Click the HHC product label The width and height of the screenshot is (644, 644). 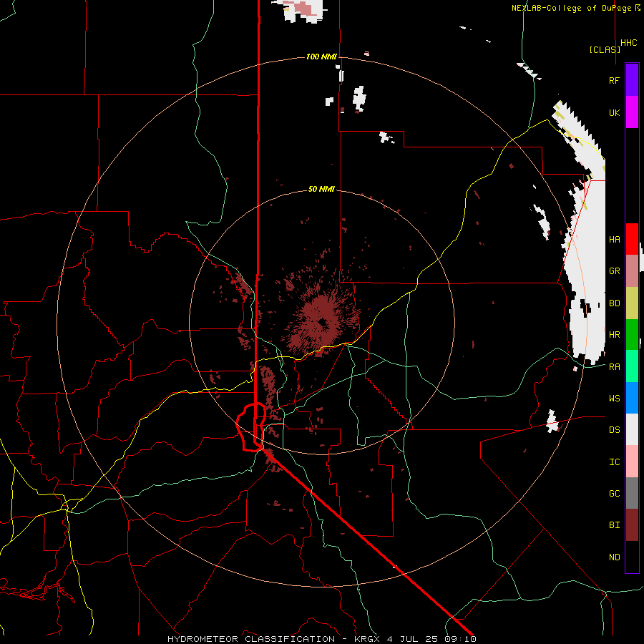click(x=629, y=43)
